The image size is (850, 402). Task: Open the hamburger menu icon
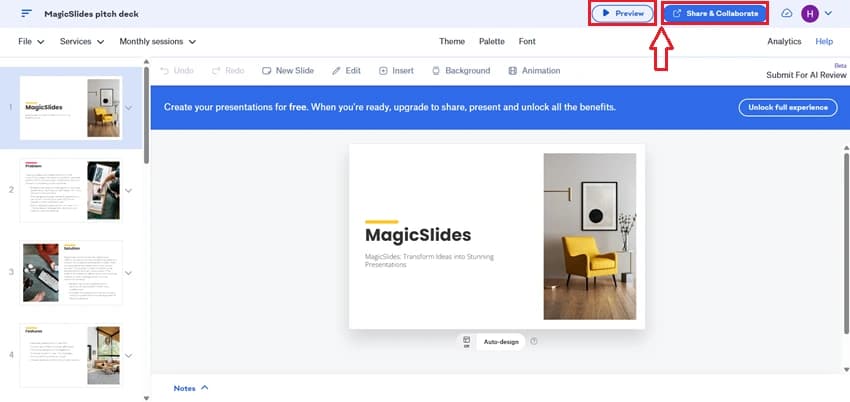pyautogui.click(x=26, y=14)
